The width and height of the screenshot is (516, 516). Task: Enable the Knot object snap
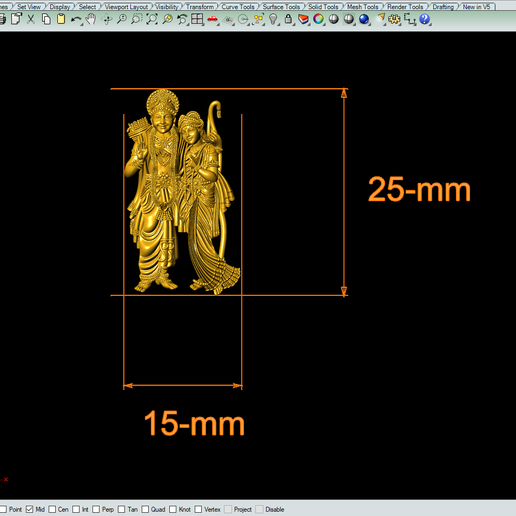tap(173, 509)
